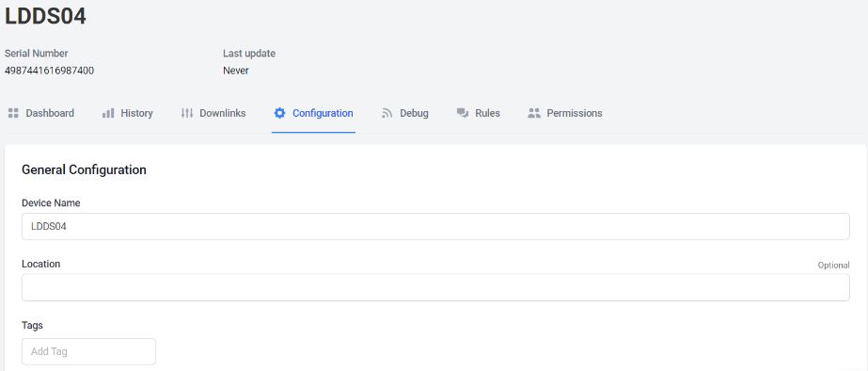Screen dimensions: 868x371
Task: Click the Dashboard grid icon
Action: pyautogui.click(x=13, y=113)
